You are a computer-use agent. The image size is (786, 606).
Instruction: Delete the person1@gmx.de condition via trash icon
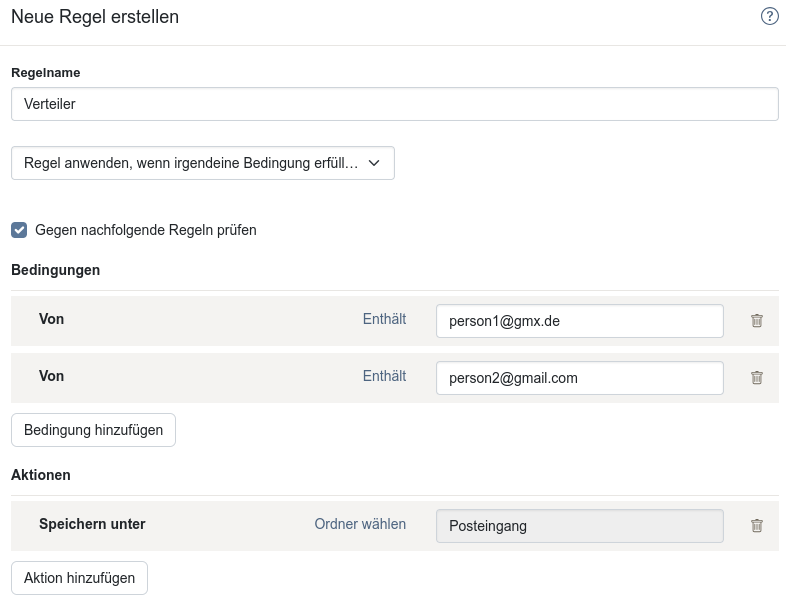click(x=757, y=321)
